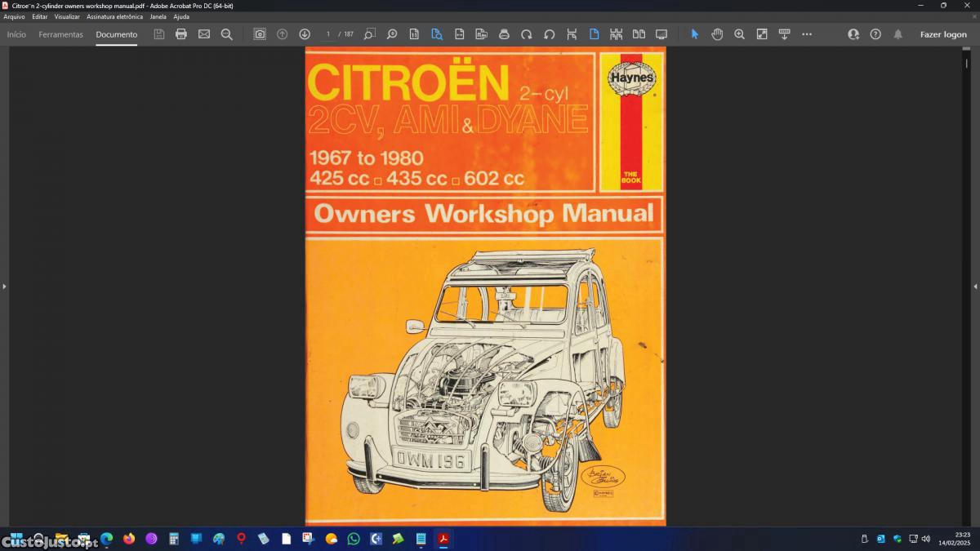Open WhatsApp from the taskbar
This screenshot has width=980, height=551.
point(354,539)
